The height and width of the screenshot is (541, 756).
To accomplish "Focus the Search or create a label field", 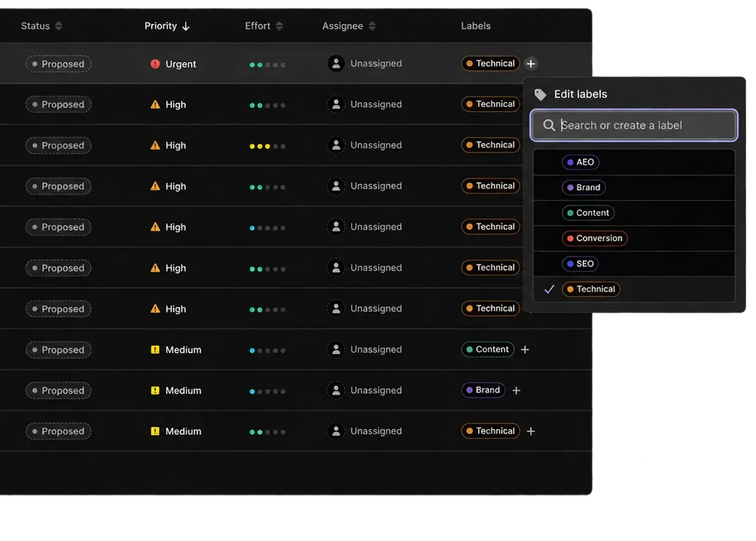I will click(x=633, y=125).
